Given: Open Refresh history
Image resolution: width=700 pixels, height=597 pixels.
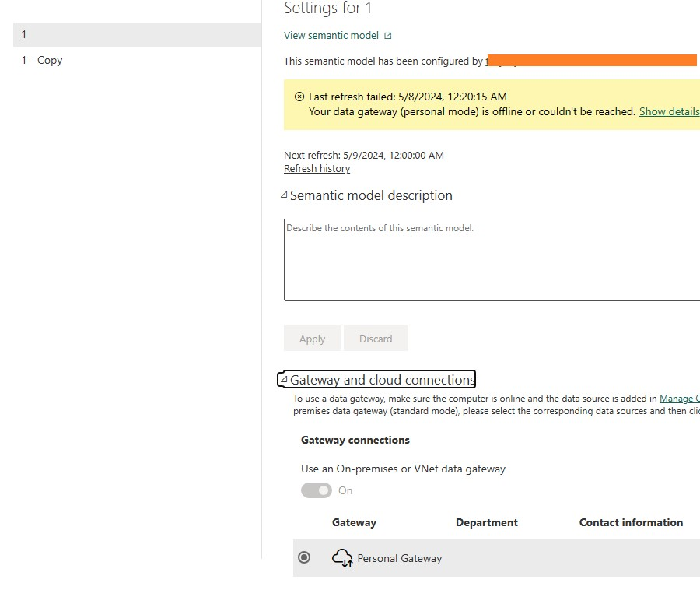Looking at the screenshot, I should [317, 168].
